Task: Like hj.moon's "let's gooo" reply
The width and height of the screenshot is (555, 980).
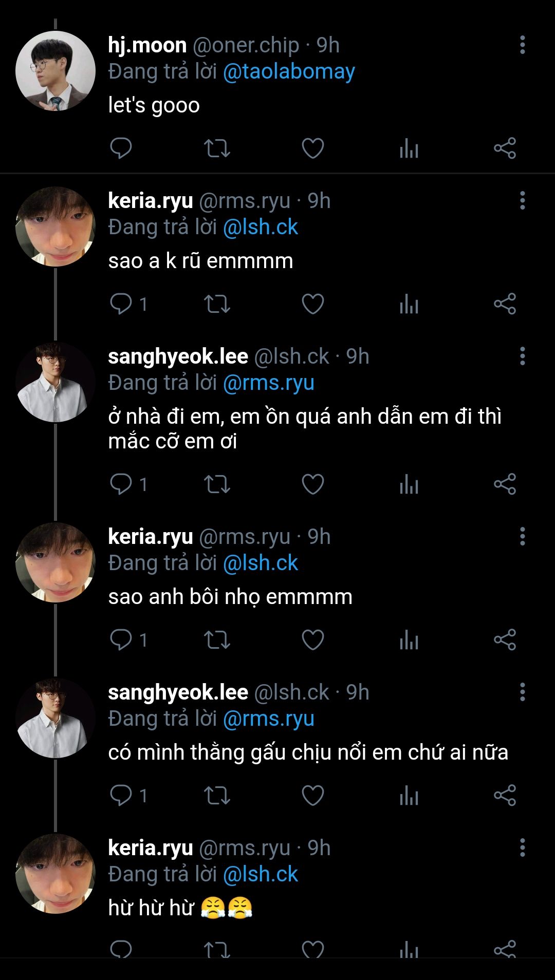Action: click(312, 148)
